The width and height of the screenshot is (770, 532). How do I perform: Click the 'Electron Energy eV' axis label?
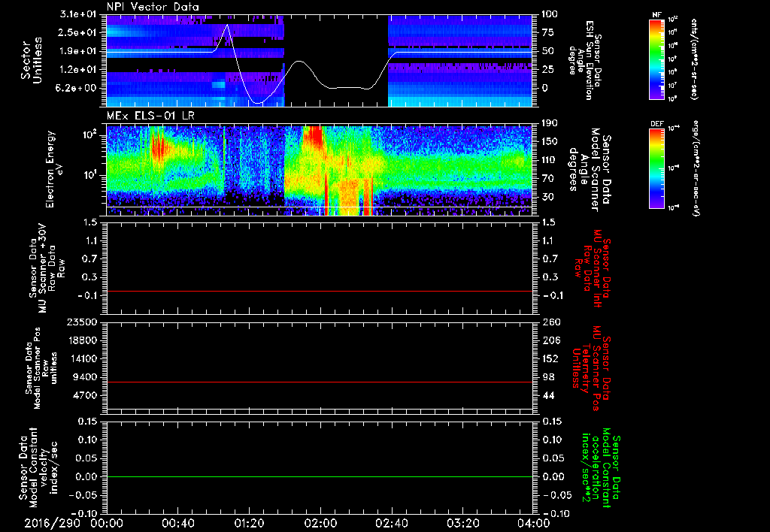[54, 169]
